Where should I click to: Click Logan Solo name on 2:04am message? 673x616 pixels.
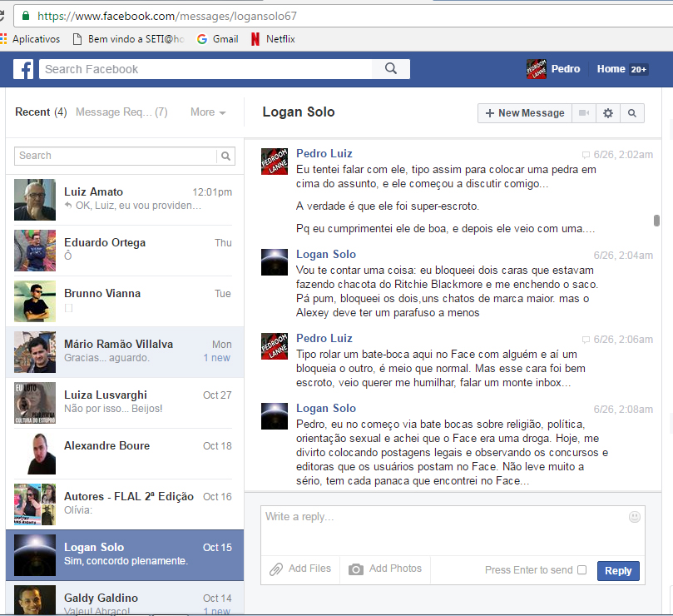tap(326, 254)
